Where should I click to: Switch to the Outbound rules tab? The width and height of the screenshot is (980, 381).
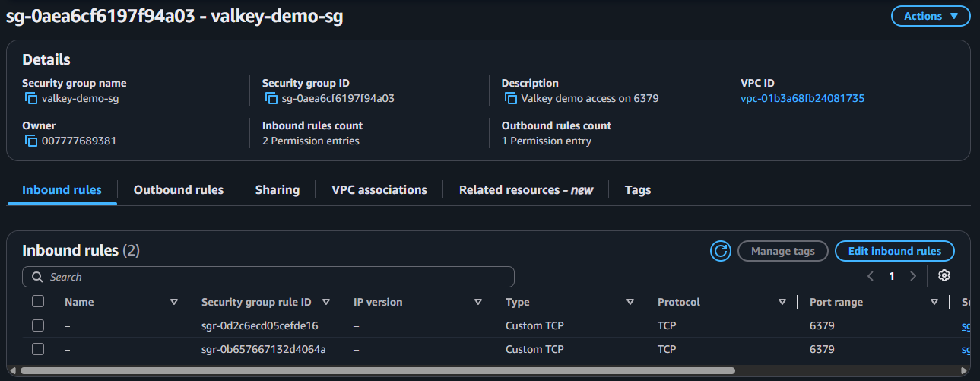tap(179, 190)
